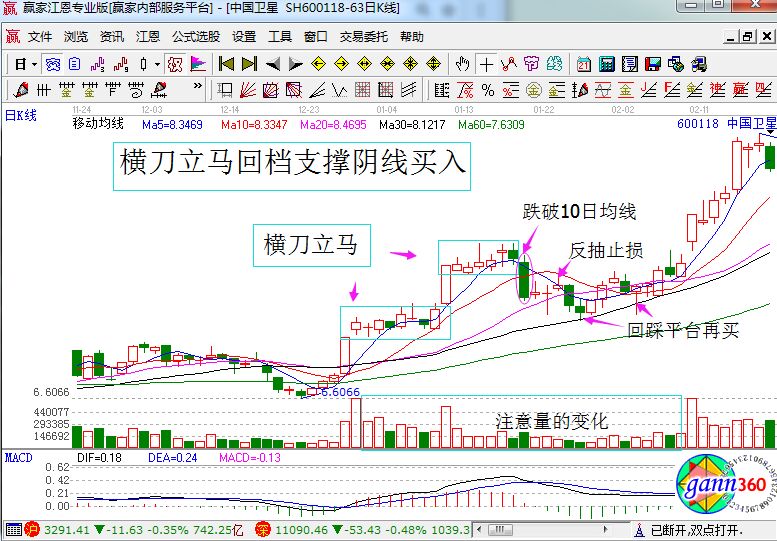The height and width of the screenshot is (541, 777).
Task: Click the MACD indicator panel label
Action: (x=19, y=457)
